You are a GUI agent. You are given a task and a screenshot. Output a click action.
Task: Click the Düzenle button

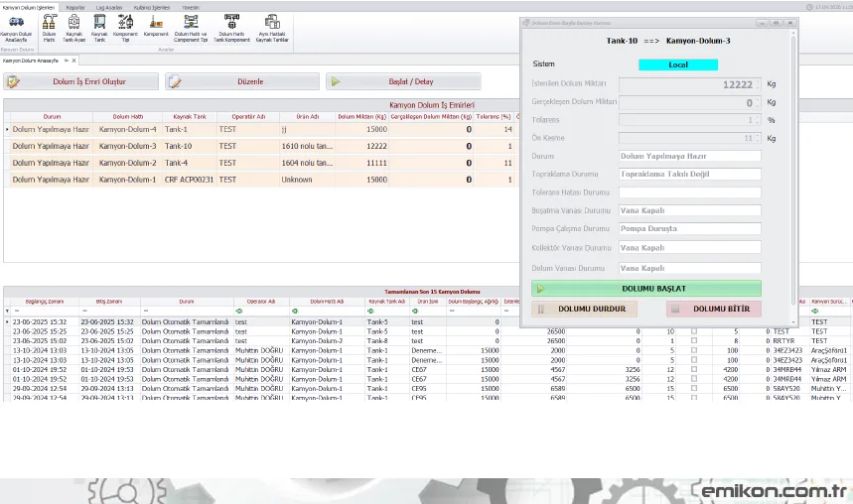click(242, 81)
